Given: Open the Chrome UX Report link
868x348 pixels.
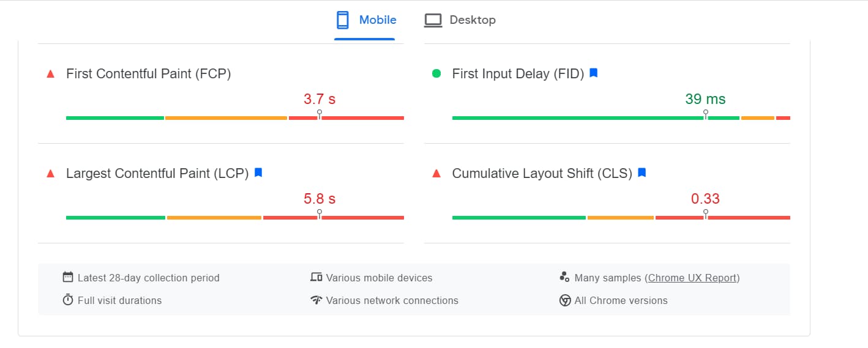Looking at the screenshot, I should [694, 278].
